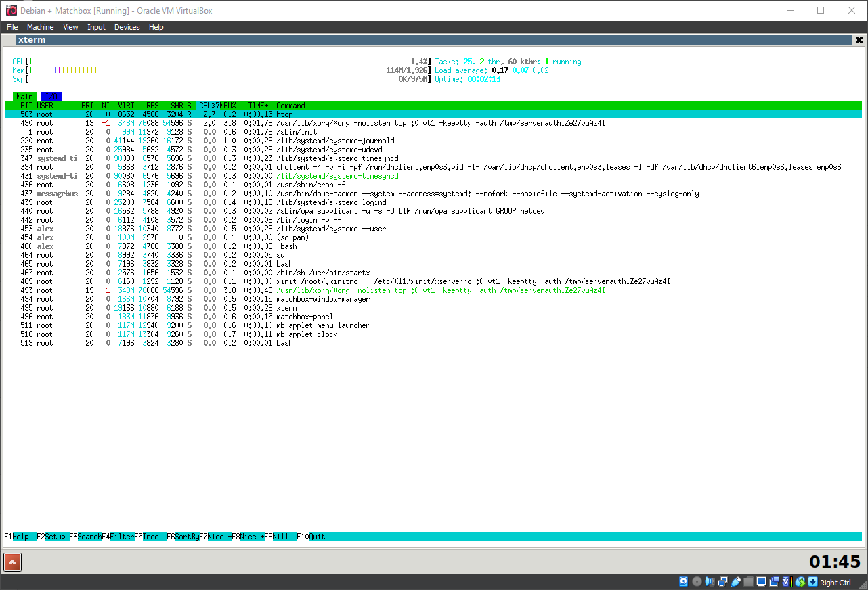Click F5Tree to toggle tree view
Viewport: 868px width, 590px height.
147,536
